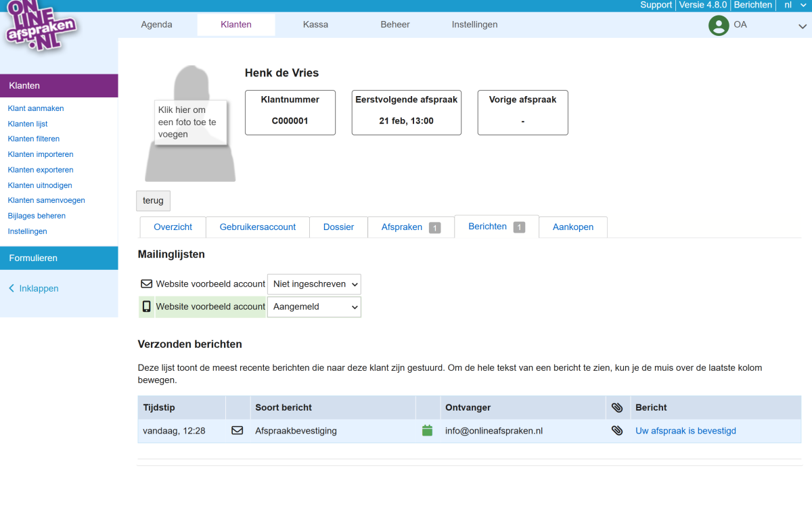
Task: Go to Agenda in the top menu
Action: (156, 24)
